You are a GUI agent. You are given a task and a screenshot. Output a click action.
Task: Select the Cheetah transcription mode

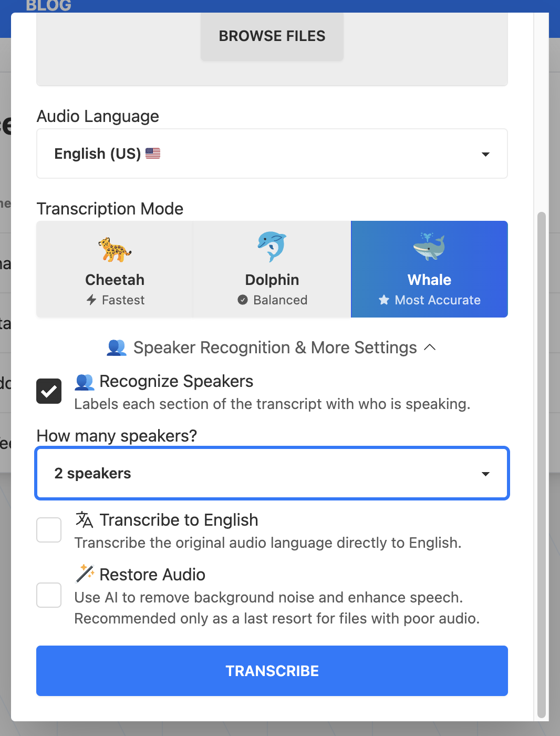click(x=115, y=269)
